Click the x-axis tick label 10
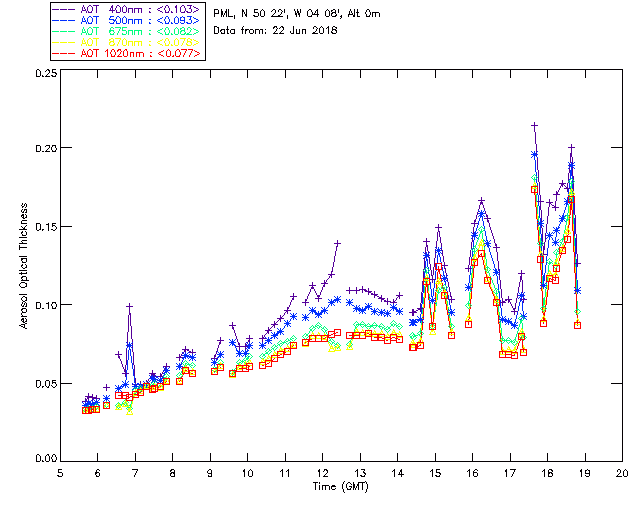The width and height of the screenshot is (640, 512). pyautogui.click(x=247, y=473)
